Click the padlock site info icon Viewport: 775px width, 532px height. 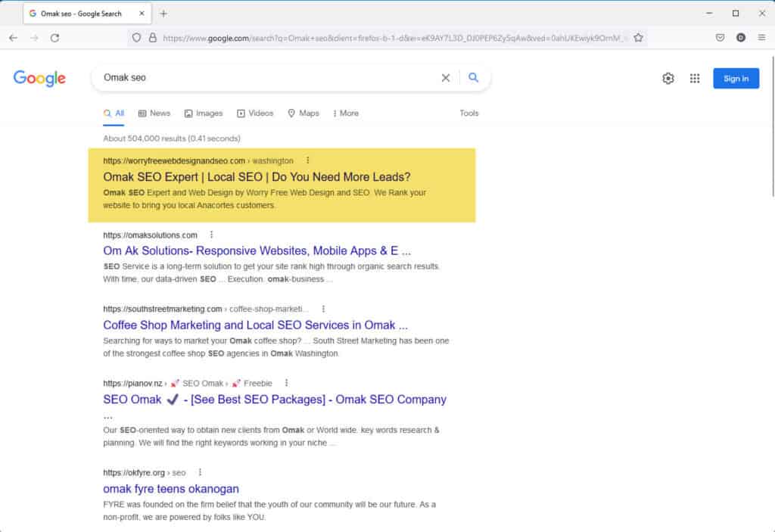(x=153, y=38)
